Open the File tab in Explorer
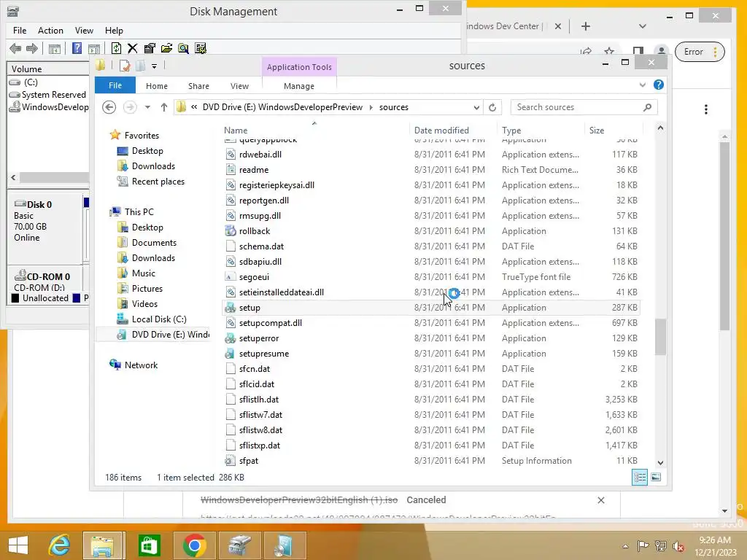This screenshot has width=747, height=560. click(x=115, y=85)
